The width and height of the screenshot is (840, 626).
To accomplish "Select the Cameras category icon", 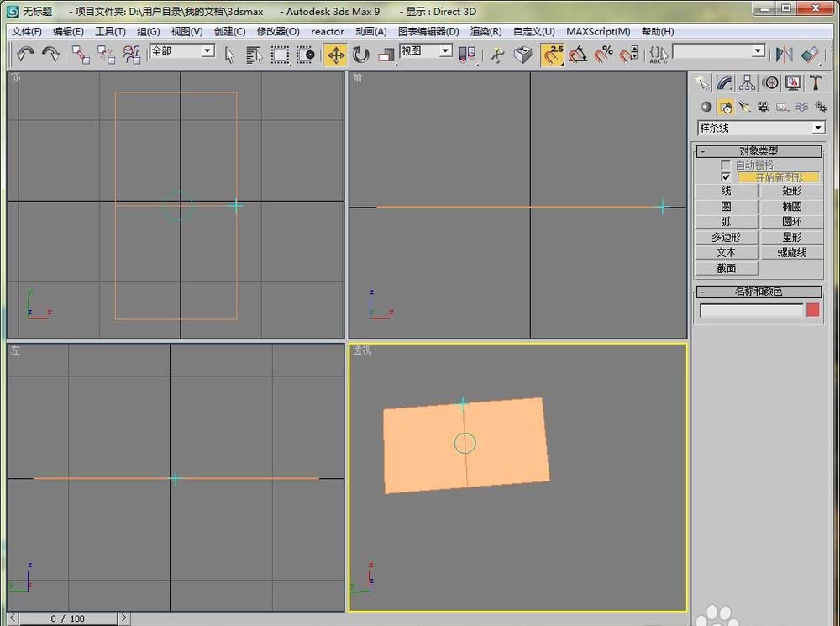I will point(764,107).
